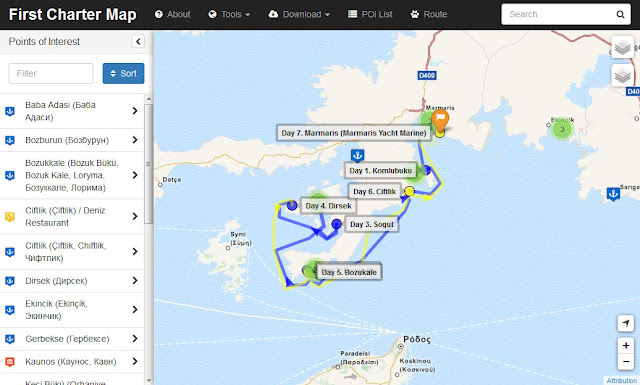640x385 pixels.
Task: Click blue waypoint dot at Dirsek
Action: click(292, 205)
